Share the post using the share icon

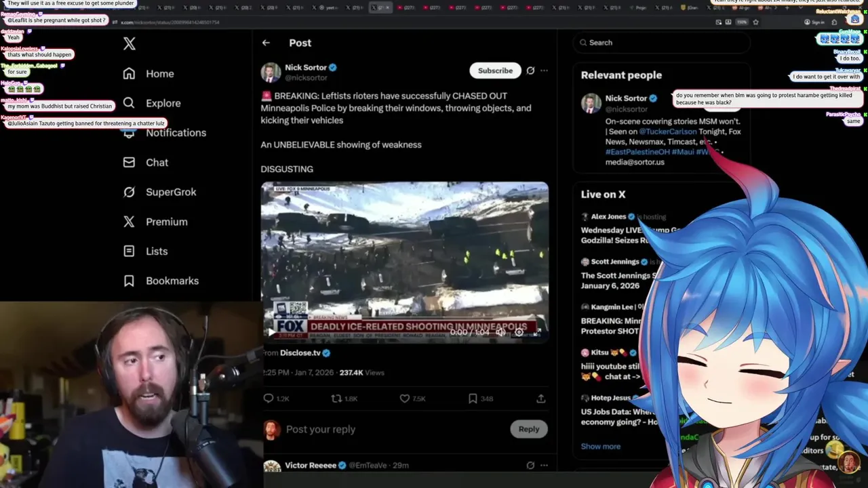pyautogui.click(x=541, y=399)
